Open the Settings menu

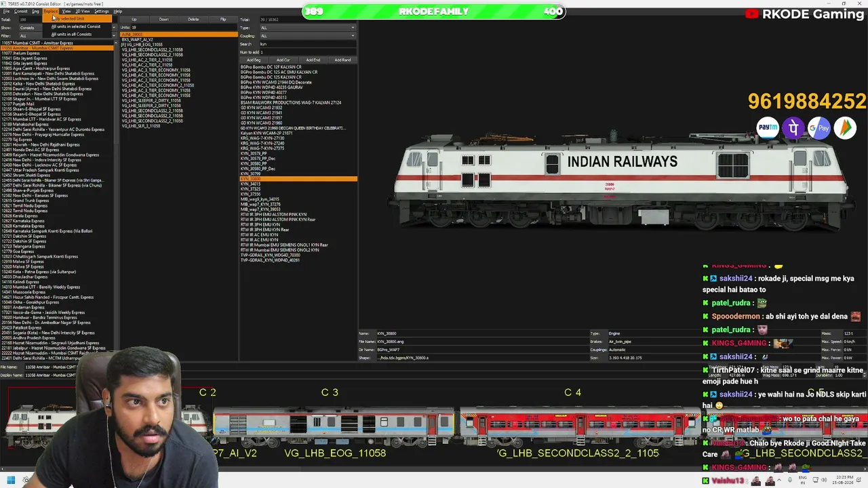pos(102,12)
